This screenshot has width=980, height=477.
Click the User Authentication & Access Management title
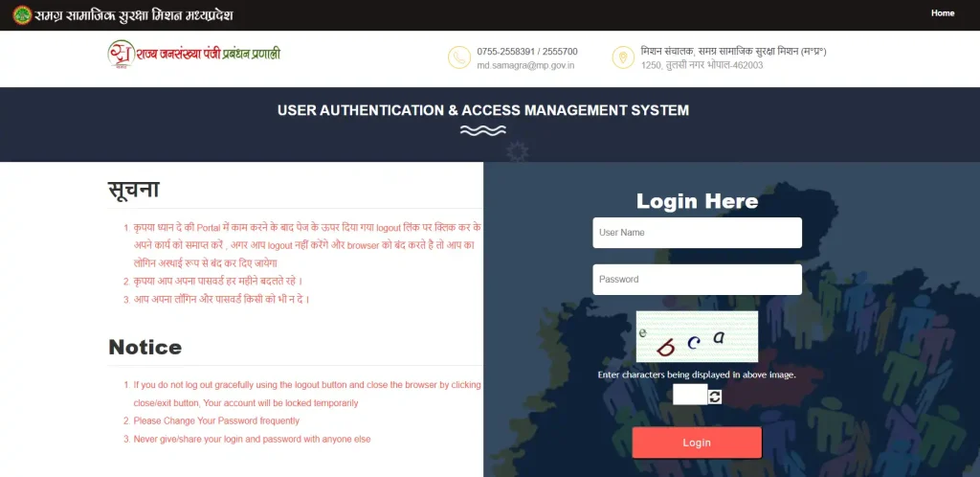483,111
